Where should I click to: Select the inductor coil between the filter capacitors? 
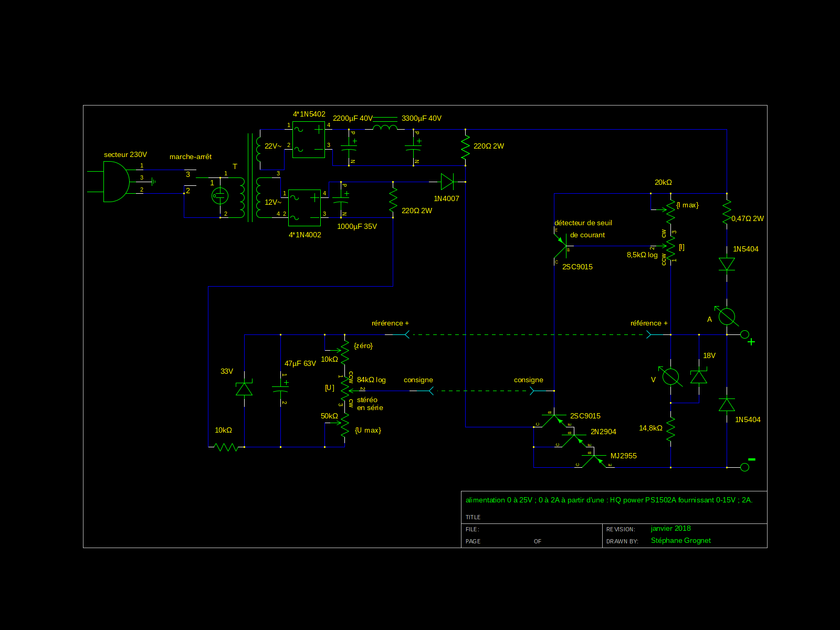385,128
